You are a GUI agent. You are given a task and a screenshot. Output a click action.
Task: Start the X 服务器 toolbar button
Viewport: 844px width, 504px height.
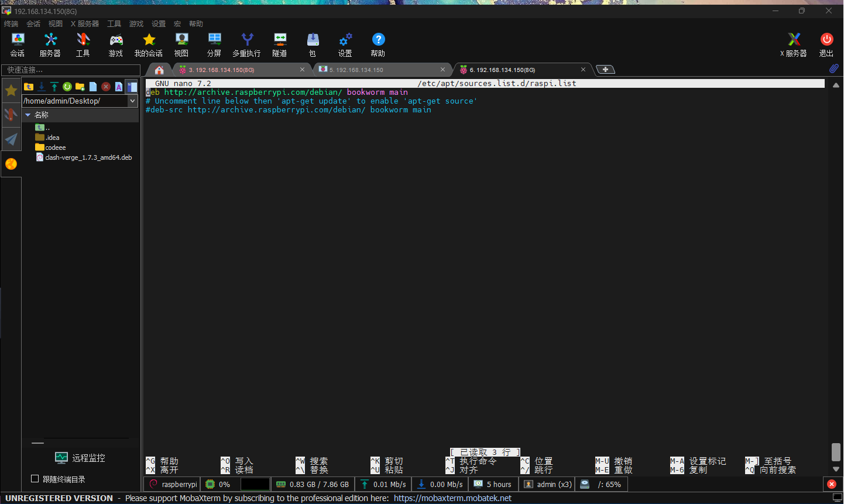point(794,45)
